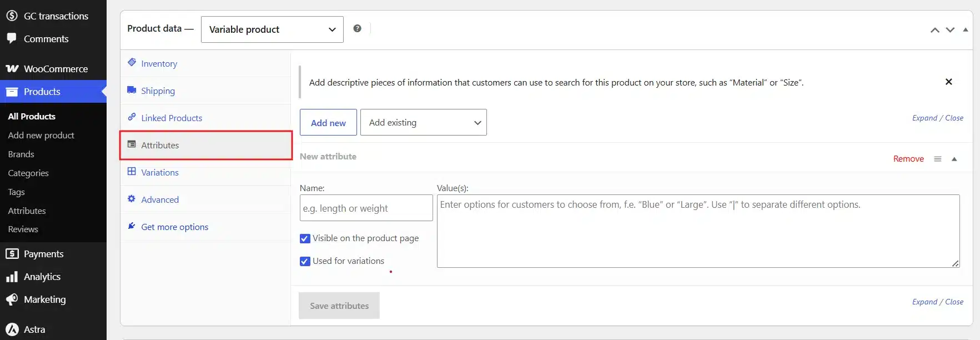Open the Get more options tab
The width and height of the screenshot is (980, 340).
coord(205,227)
